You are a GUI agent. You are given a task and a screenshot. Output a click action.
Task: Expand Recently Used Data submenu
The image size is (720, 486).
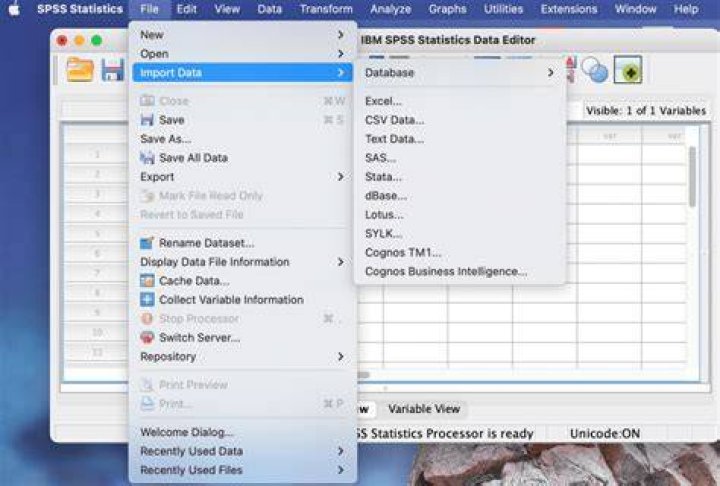click(242, 451)
